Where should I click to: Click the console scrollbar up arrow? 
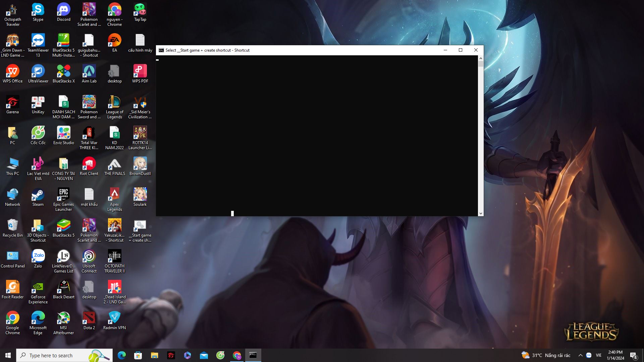pos(481,58)
